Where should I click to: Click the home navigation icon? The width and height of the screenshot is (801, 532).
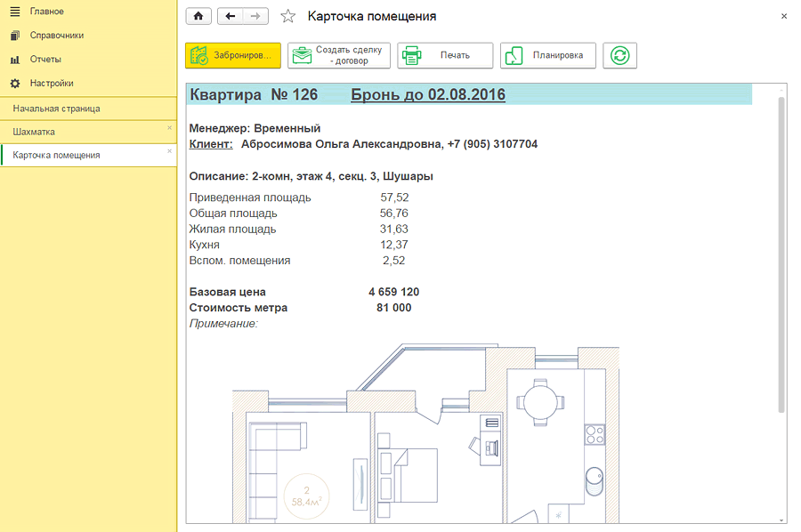tap(198, 15)
